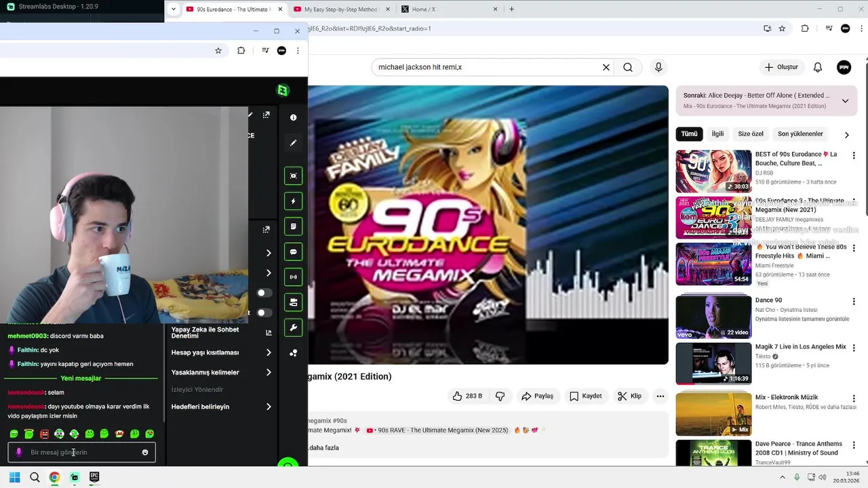Expand the description with ...daha fazla
The image size is (868, 488).
coord(324,447)
